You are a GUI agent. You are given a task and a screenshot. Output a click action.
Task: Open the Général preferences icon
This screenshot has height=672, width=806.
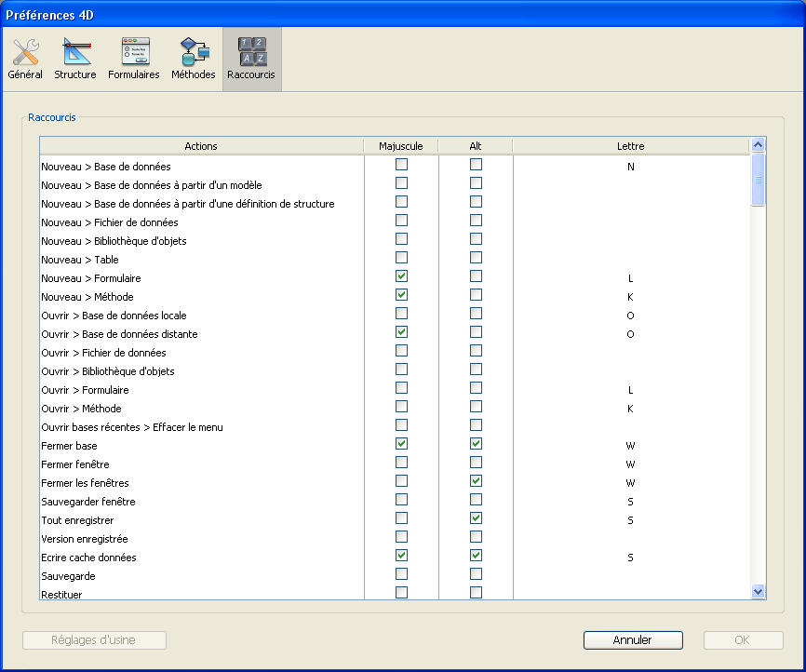[25, 59]
